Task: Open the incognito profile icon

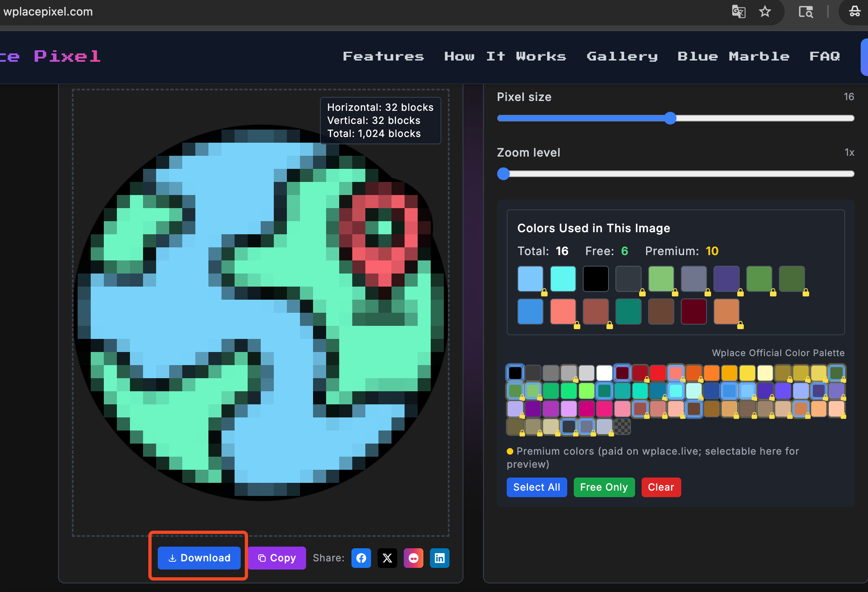Action: pos(855,11)
